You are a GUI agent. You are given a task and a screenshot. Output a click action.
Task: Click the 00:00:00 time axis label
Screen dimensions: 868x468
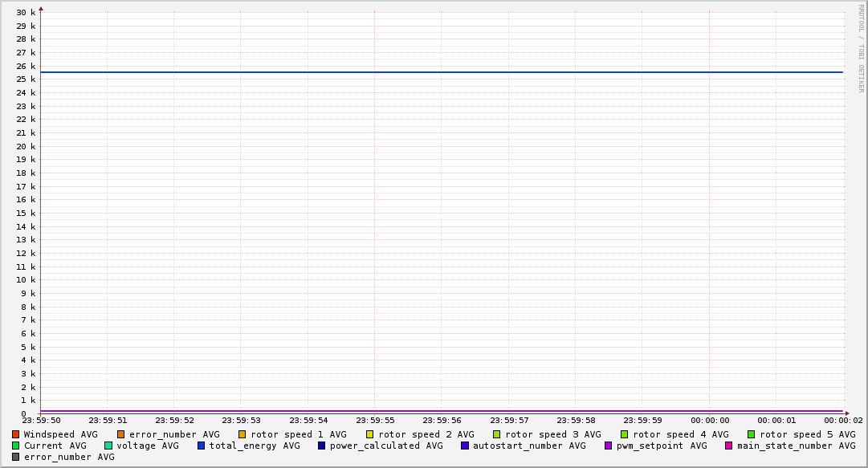point(710,420)
